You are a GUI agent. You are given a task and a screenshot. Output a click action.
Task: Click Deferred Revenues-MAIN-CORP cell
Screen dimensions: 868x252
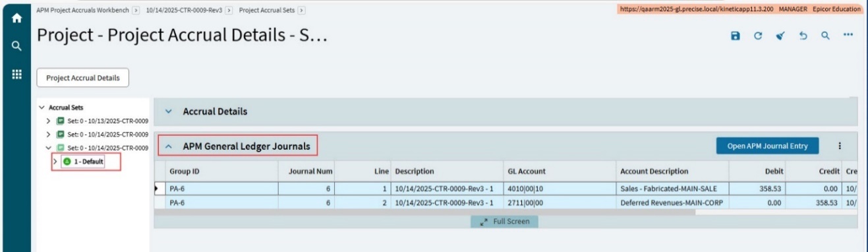672,203
